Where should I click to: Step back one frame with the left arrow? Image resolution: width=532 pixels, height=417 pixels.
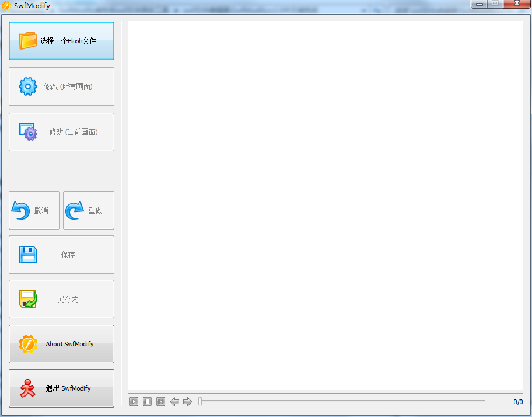coord(174,401)
